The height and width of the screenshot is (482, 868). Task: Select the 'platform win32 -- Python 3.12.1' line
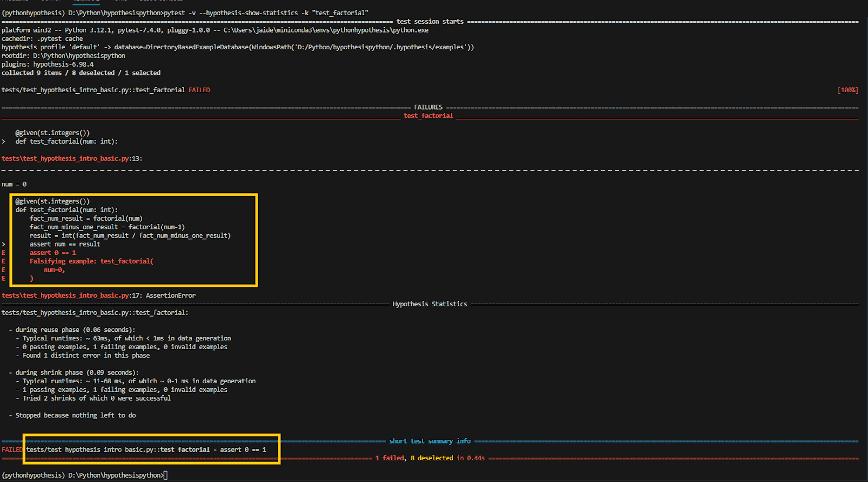pyautogui.click(x=215, y=30)
